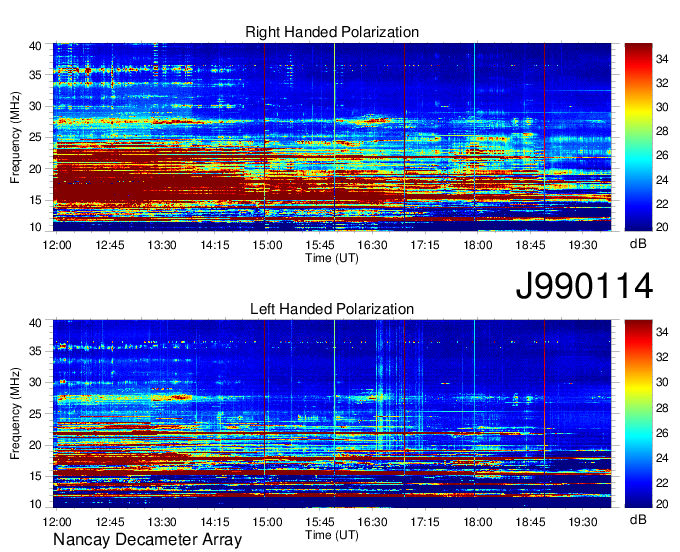This screenshot has height=552, width=680.
Task: Click 28 value on upper color bar scale
Action: (662, 131)
